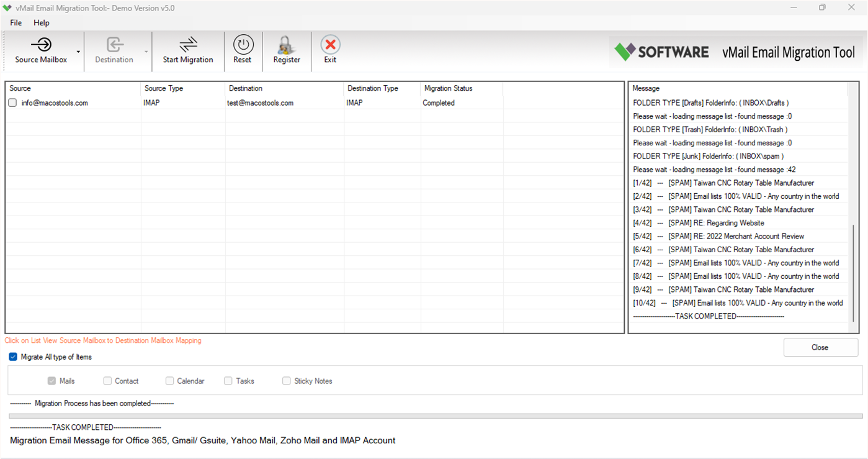Open the Source Mailbox dropdown arrow
Image resolution: width=868 pixels, height=459 pixels.
(x=77, y=52)
